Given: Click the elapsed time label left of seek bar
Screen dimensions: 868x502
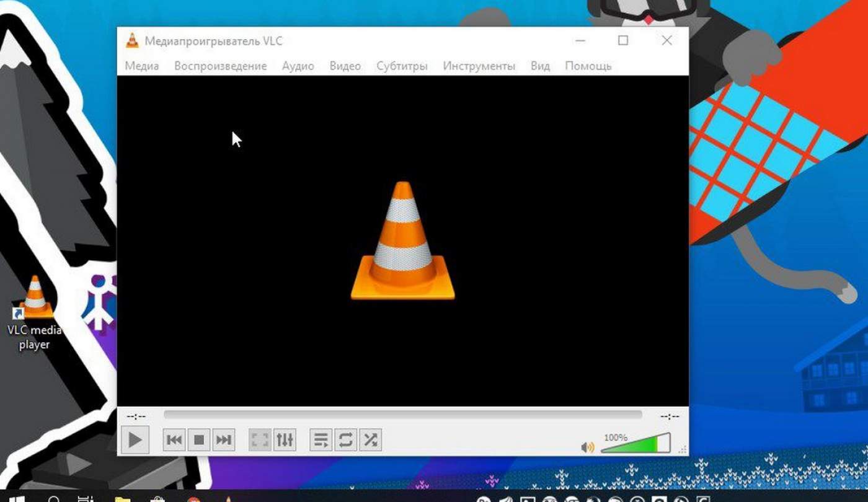Looking at the screenshot, I should [136, 416].
